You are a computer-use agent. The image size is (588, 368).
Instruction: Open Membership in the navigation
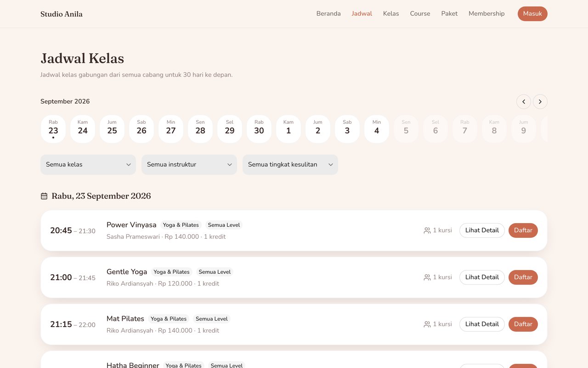[x=486, y=14]
